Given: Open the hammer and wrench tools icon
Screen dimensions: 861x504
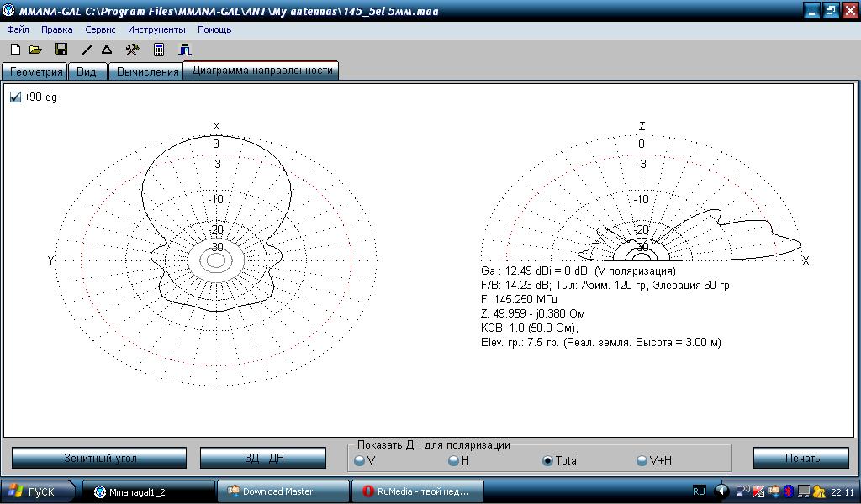Looking at the screenshot, I should coord(132,50).
